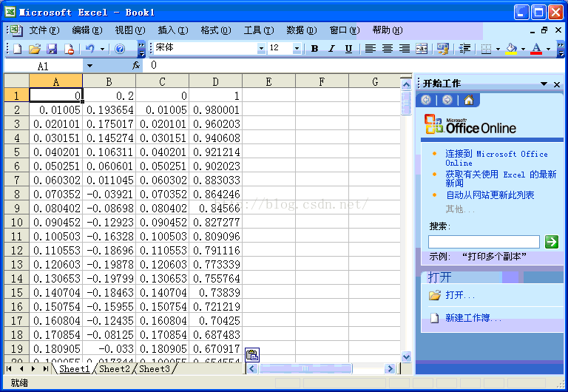
Task: Apply the red Font Color
Action: pos(536,49)
